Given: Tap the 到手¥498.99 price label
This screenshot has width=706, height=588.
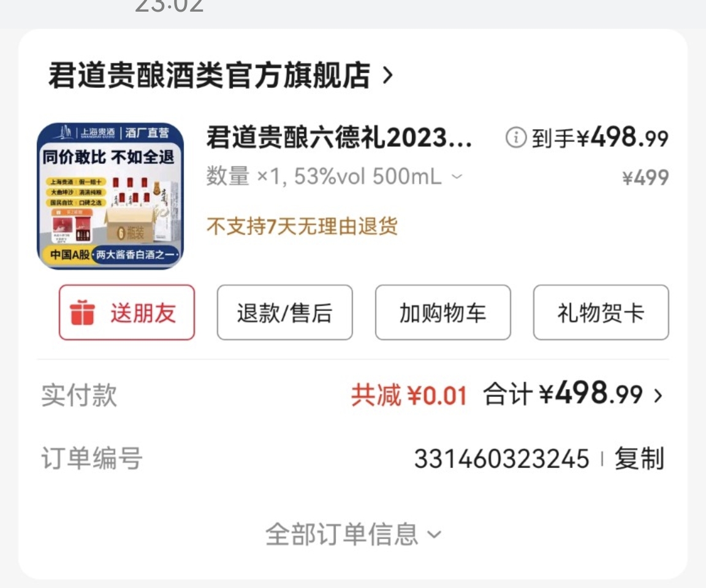Looking at the screenshot, I should coord(600,137).
